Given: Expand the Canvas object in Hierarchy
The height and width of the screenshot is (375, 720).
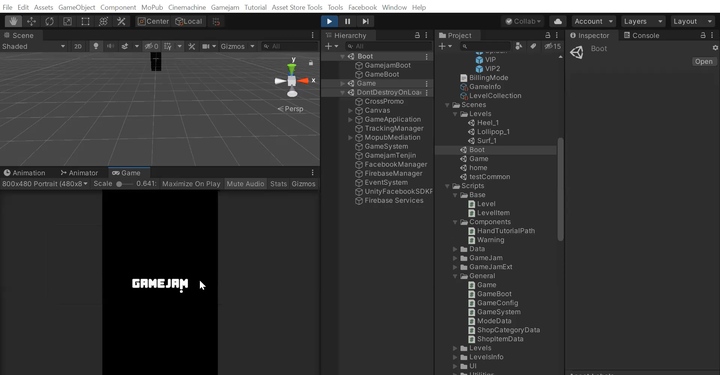Looking at the screenshot, I should point(350,111).
